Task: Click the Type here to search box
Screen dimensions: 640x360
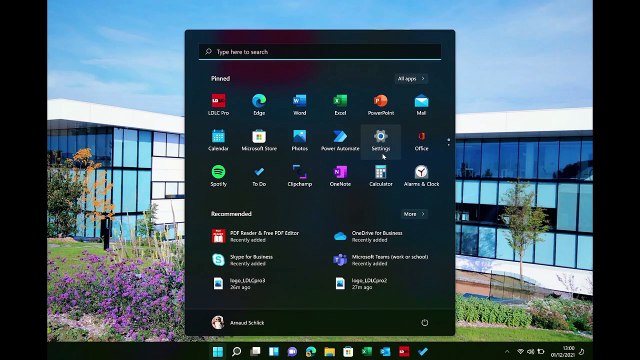Action: pyautogui.click(x=320, y=52)
